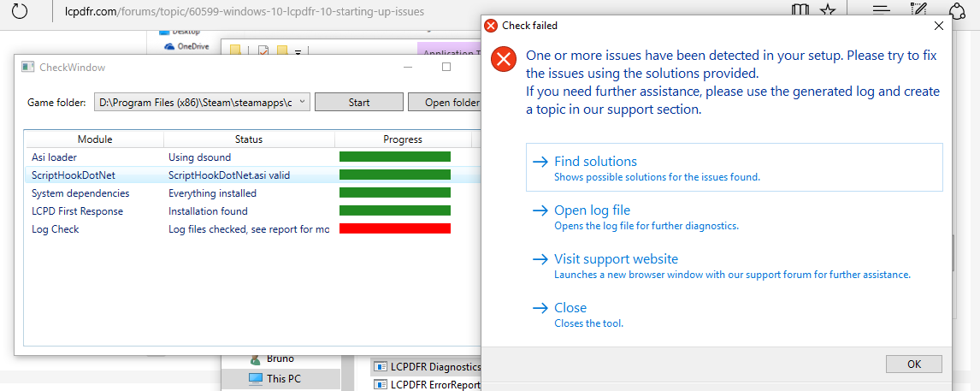Click the Open log file arrow icon
Image resolution: width=980 pixels, height=391 pixels.
pos(540,210)
